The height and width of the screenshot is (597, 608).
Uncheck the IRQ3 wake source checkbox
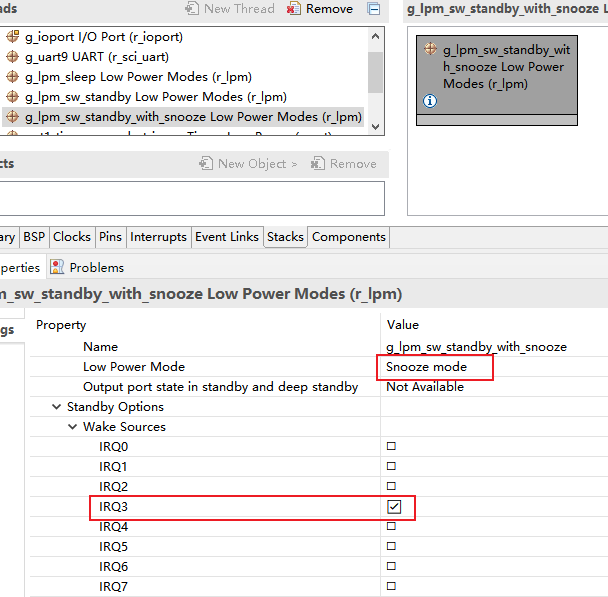tap(393, 507)
